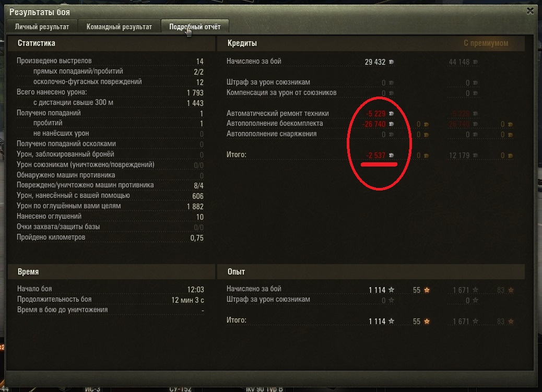The height and width of the screenshot is (392, 542).
Task: Select the Нанесено оглушений row value 10
Action: (200, 217)
